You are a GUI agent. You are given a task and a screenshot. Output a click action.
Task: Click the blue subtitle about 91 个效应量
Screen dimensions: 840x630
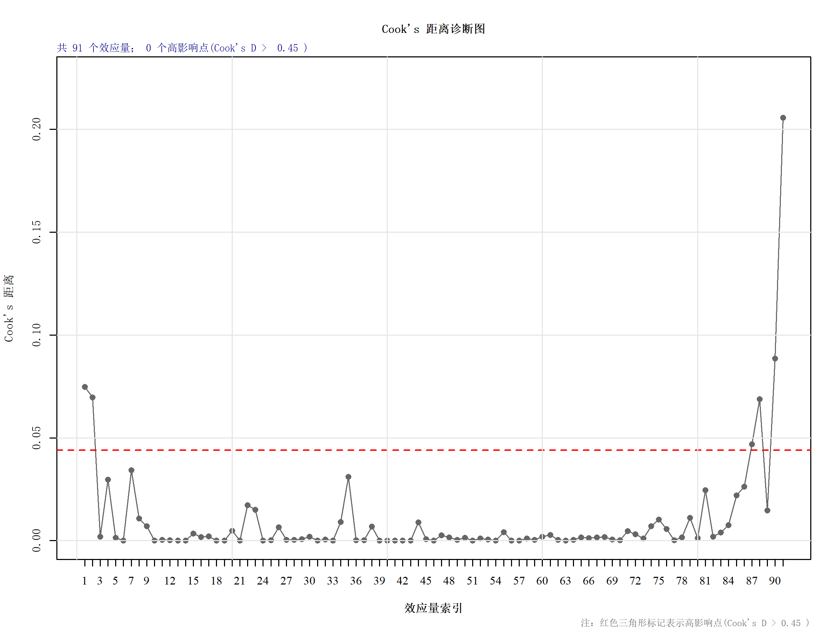tap(182, 48)
